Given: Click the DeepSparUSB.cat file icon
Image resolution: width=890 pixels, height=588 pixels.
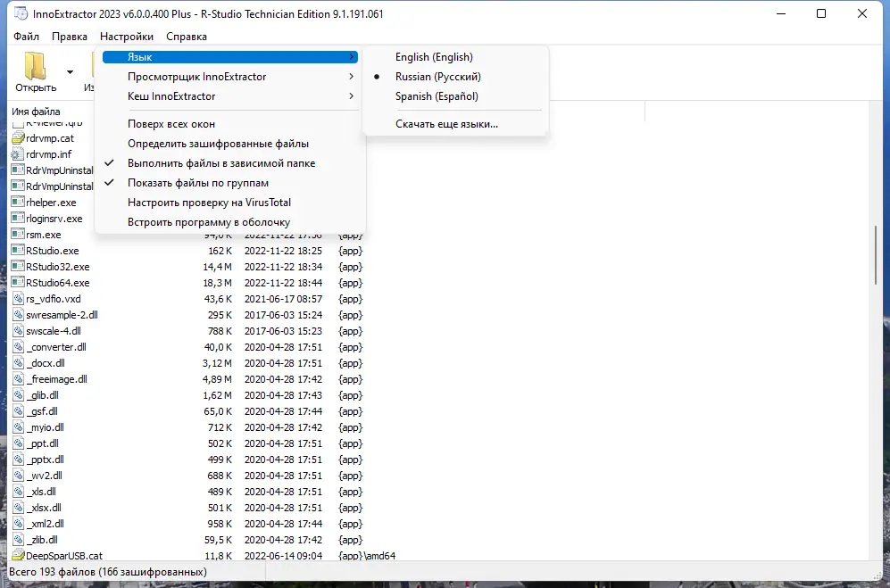Looking at the screenshot, I should (x=18, y=556).
